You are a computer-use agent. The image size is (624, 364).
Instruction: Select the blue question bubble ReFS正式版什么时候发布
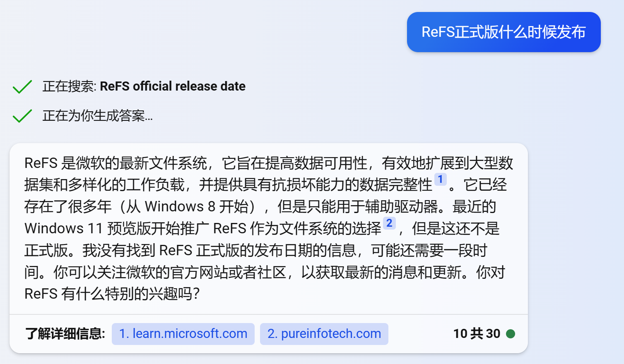pyautogui.click(x=503, y=32)
